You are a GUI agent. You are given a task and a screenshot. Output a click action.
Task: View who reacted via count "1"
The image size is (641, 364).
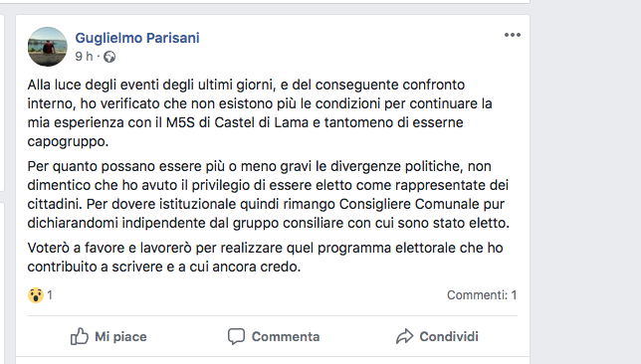coord(50,295)
